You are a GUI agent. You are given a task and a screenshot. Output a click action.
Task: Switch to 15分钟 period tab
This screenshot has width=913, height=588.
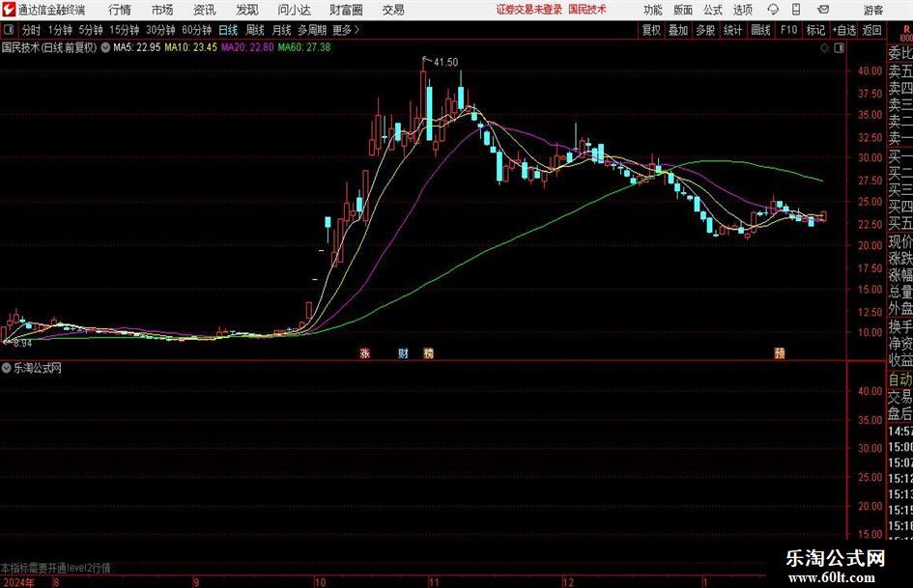125,30
